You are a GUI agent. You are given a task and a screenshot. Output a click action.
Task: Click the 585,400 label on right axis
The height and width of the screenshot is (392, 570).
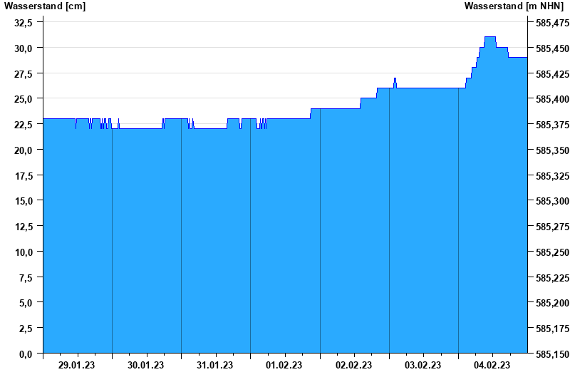click(x=553, y=99)
